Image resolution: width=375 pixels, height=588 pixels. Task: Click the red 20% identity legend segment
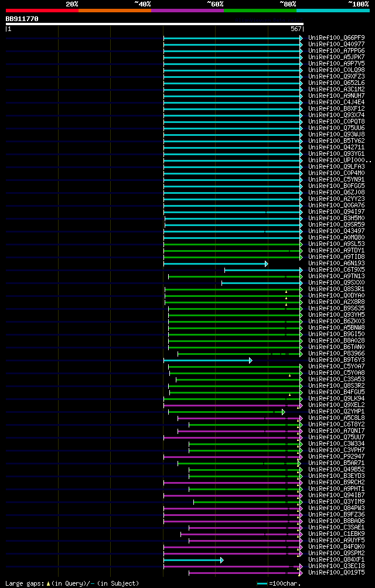click(x=42, y=10)
